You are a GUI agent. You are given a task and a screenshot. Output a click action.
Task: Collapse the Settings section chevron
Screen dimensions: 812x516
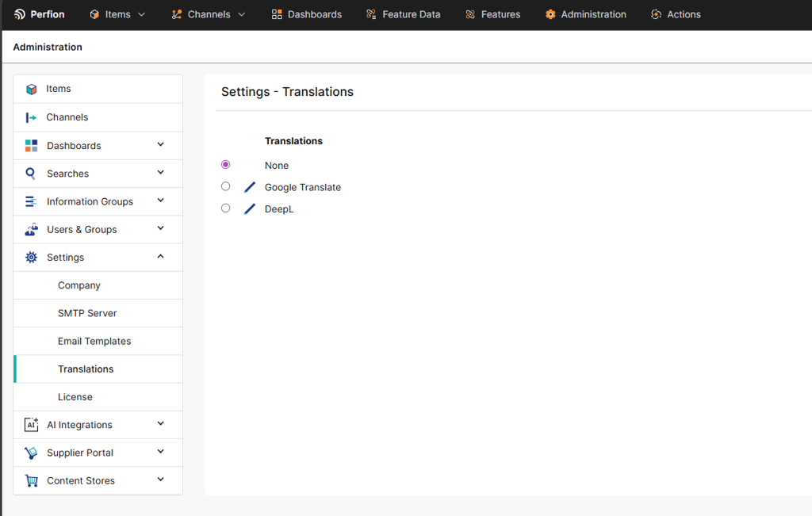point(160,256)
